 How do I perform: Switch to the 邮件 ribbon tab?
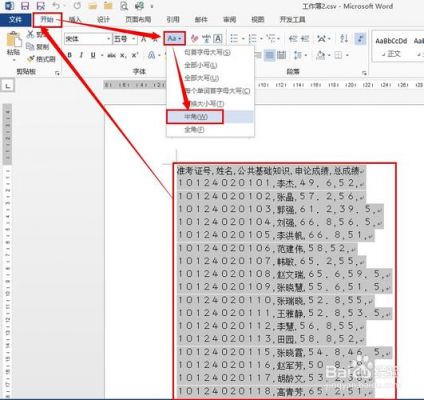point(201,20)
